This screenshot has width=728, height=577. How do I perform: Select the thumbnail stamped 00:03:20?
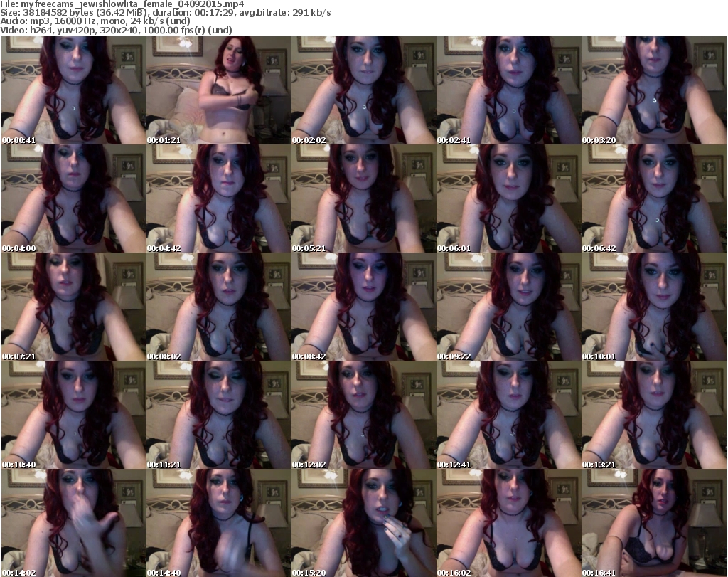click(x=654, y=90)
